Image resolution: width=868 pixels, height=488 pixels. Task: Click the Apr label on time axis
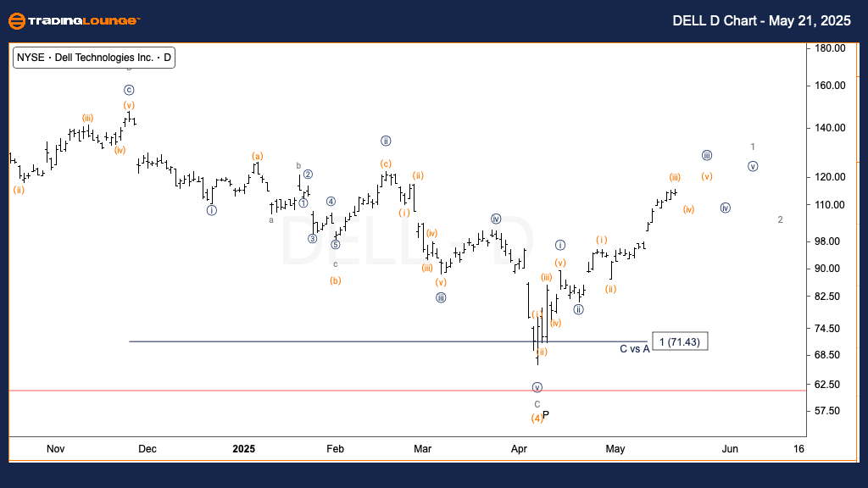click(x=519, y=449)
